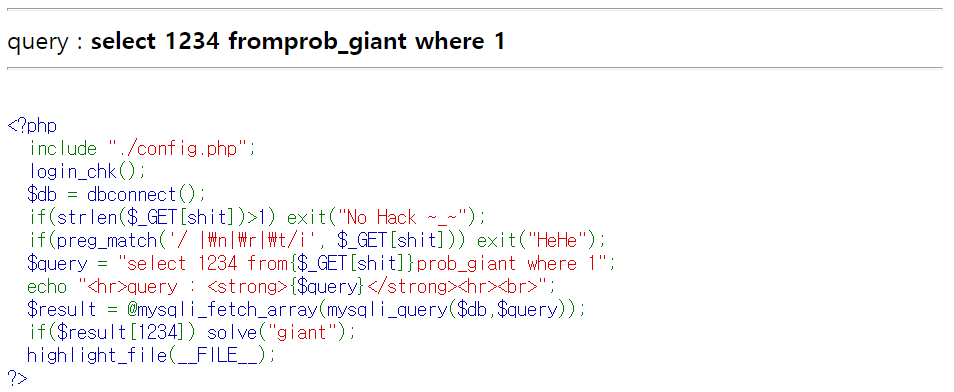Viewport: 954px width, 392px height.
Task: Click the '$query = "select 1234 from...' line
Action: coord(322,264)
